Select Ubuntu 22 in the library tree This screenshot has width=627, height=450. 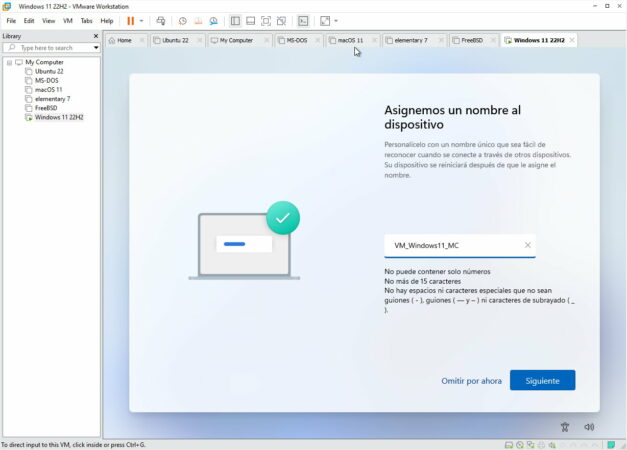tap(49, 71)
